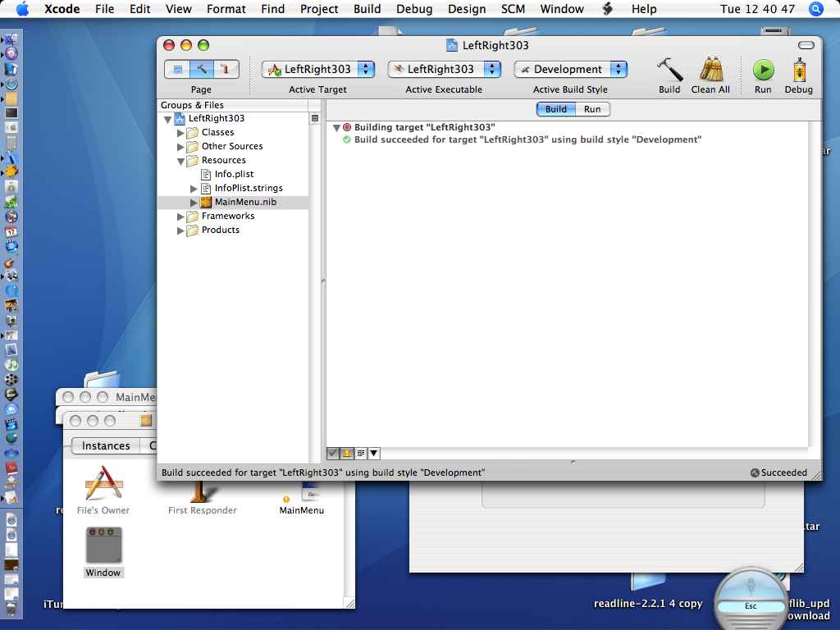Click the Spotlight search icon
The width and height of the screenshot is (840, 630).
click(815, 9)
